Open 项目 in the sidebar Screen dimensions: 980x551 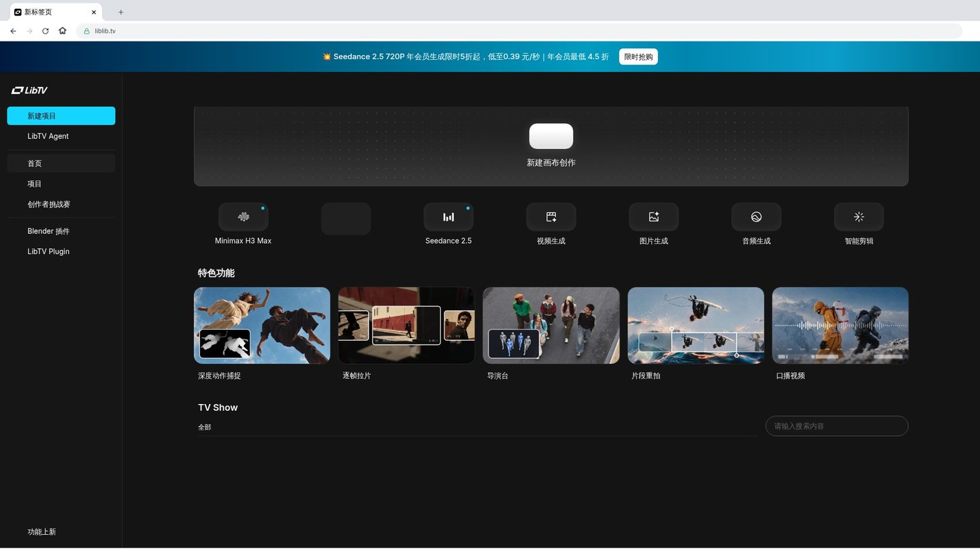point(61,184)
